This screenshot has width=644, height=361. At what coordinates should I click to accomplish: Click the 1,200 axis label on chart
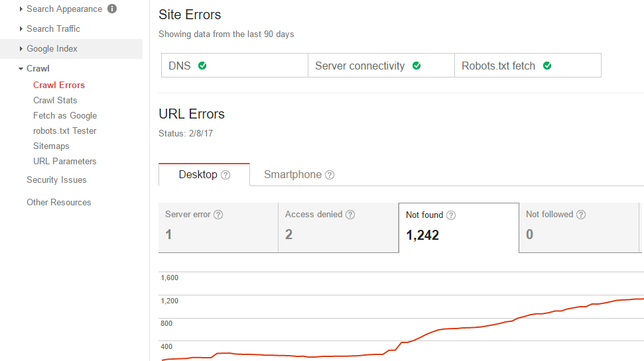(x=169, y=301)
